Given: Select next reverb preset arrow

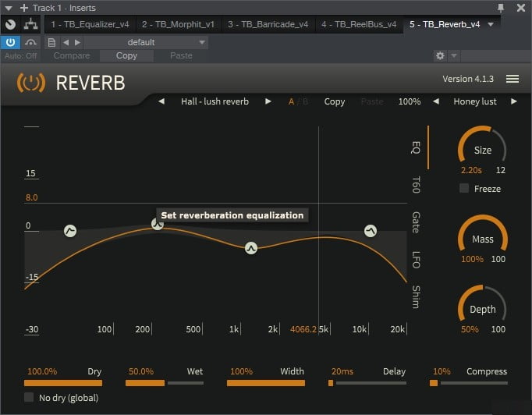Looking at the screenshot, I should 268,101.
